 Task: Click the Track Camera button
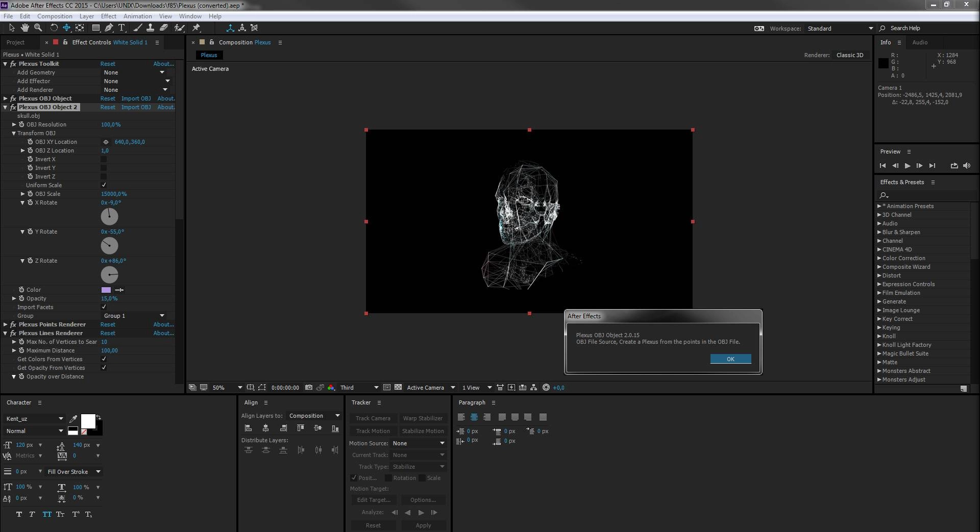[x=373, y=418]
